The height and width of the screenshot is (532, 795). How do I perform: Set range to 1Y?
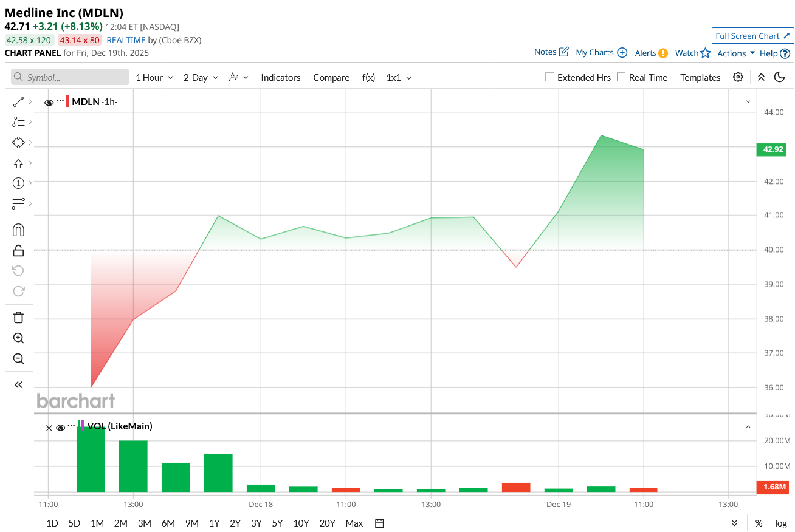[x=214, y=523]
